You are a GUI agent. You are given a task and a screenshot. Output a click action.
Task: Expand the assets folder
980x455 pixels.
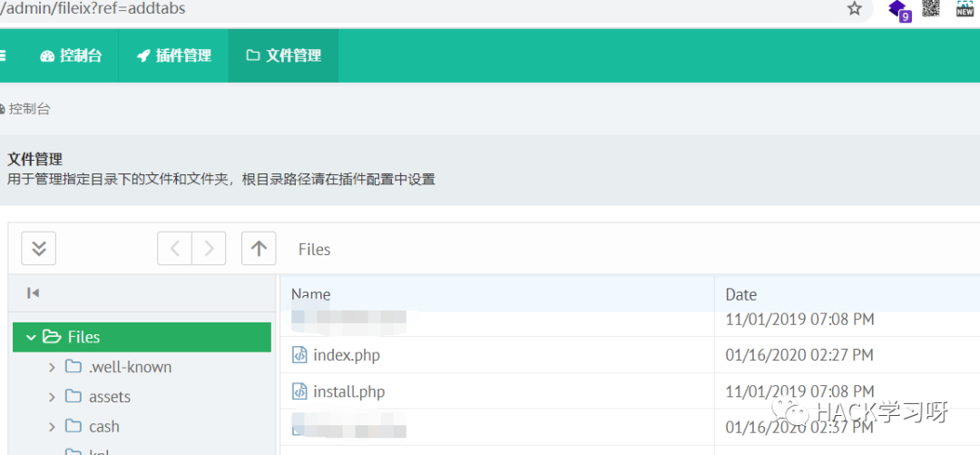point(52,397)
